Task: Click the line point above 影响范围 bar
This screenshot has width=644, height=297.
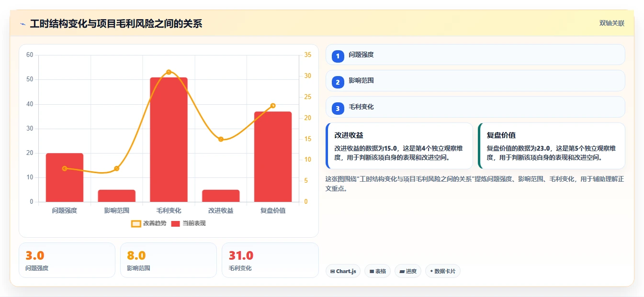Action: pos(117,168)
